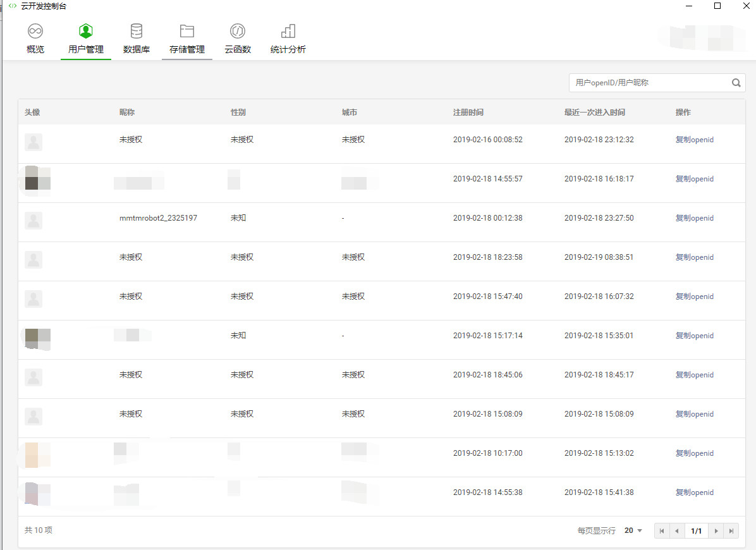Click avatar in row registered 2019-02-18 15:17:14
The height and width of the screenshot is (550, 756).
37,338
